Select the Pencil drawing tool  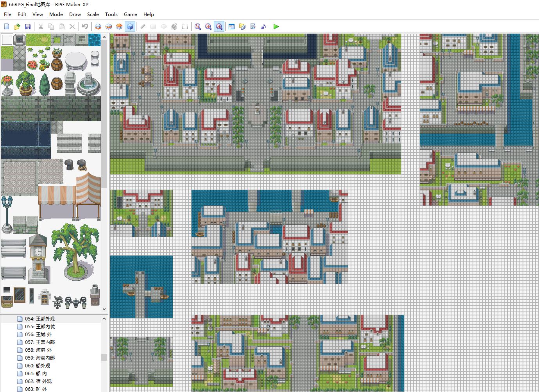(143, 27)
